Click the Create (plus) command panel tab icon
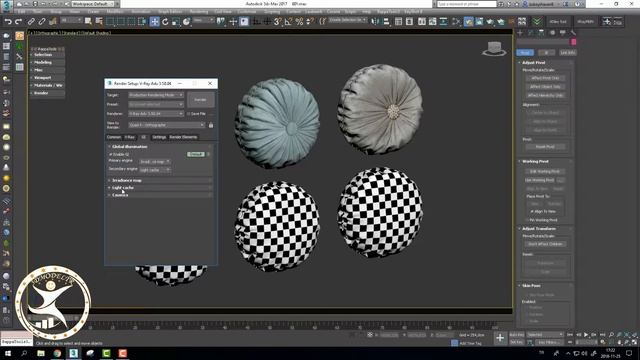Viewport: 640px width, 360px height. (520, 33)
